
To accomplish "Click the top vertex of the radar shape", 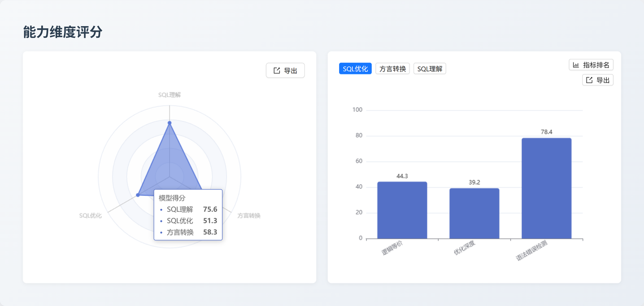I will 170,122.
